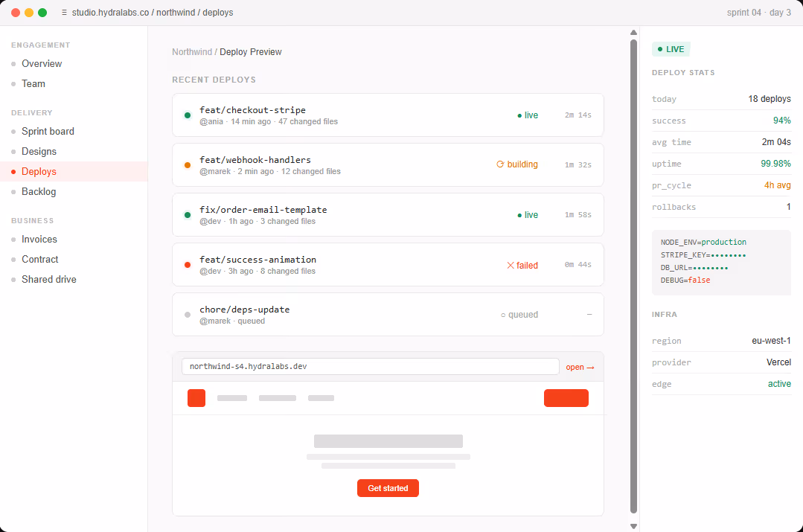
Task: Click the Vercel provider value
Action: tap(778, 362)
